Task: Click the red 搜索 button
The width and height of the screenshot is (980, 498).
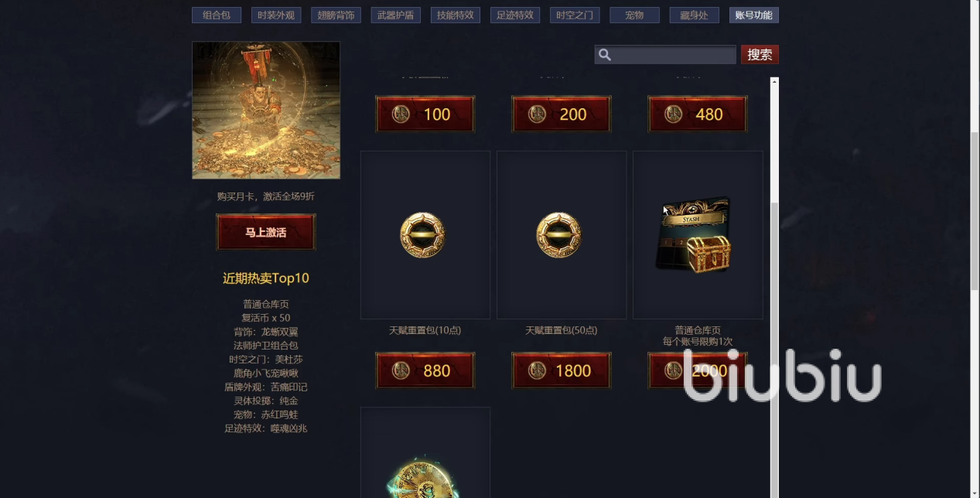Action: point(760,55)
